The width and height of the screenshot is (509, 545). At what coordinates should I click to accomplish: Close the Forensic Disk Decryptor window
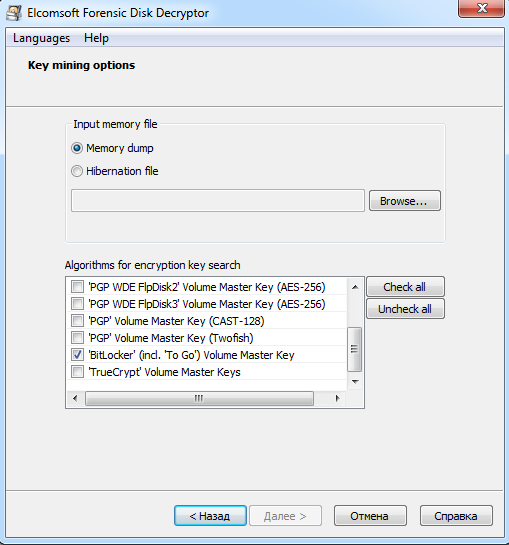point(482,8)
